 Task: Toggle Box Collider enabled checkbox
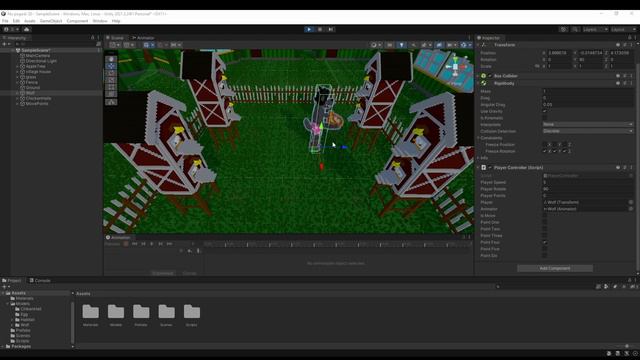tap(490, 76)
